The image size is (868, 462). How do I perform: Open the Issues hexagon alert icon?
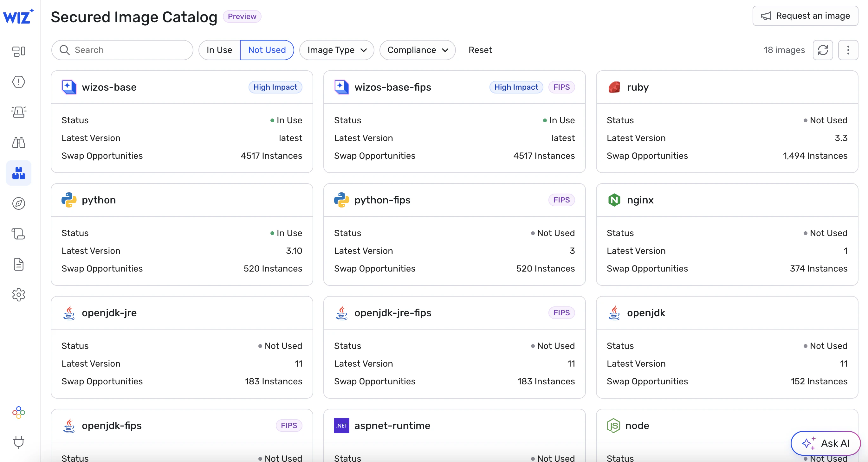click(18, 82)
